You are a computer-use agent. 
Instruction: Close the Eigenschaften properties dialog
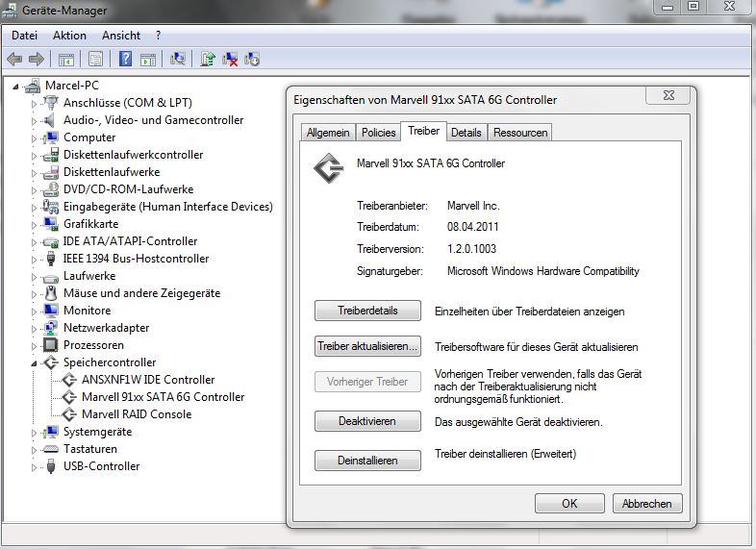click(668, 95)
